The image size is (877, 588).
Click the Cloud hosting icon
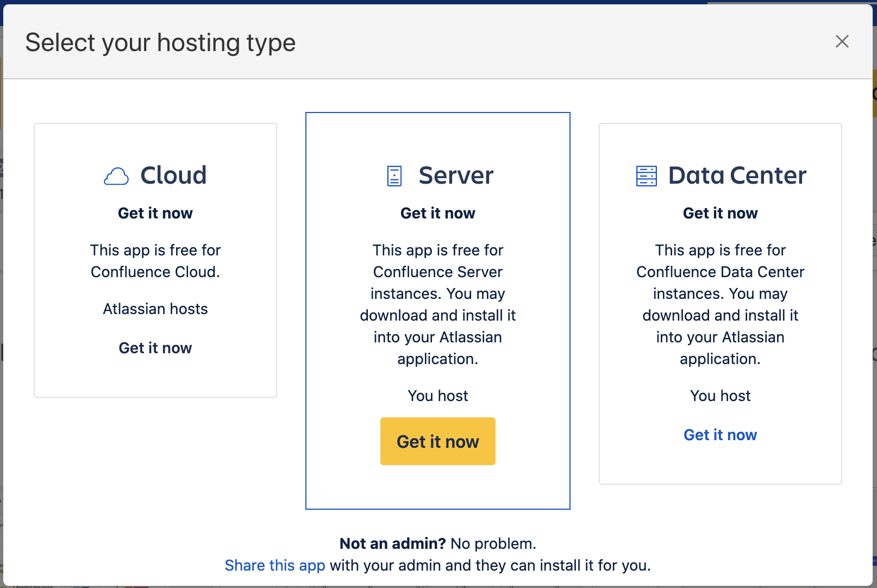[116, 176]
